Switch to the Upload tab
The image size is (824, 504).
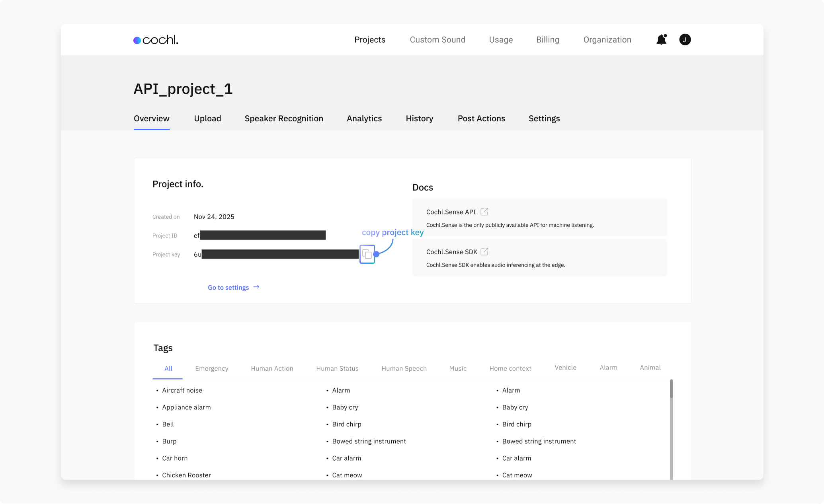pos(207,119)
